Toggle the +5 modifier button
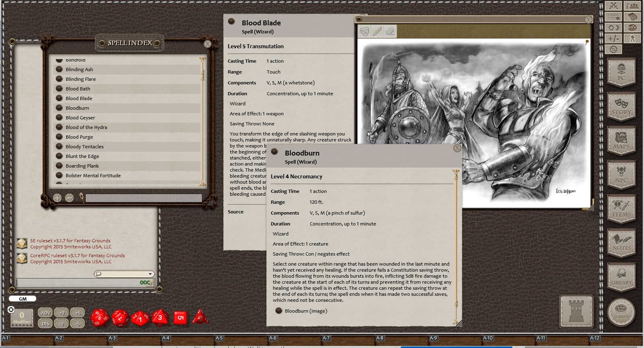Screen dimensions: 644x348 [x=78, y=313]
